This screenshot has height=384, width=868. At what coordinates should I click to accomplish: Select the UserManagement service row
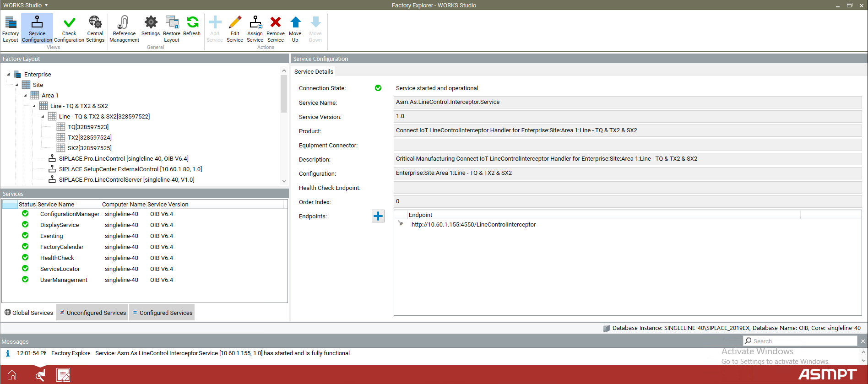pos(145,280)
